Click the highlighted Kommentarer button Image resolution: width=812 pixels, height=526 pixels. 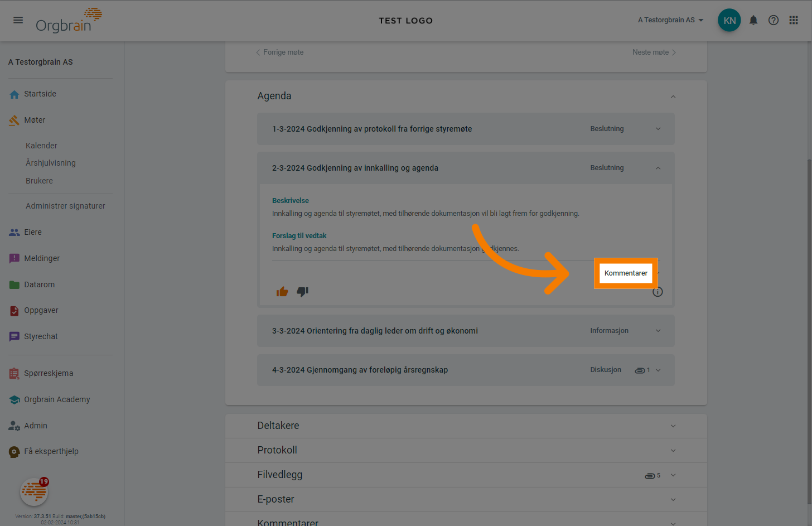point(626,273)
